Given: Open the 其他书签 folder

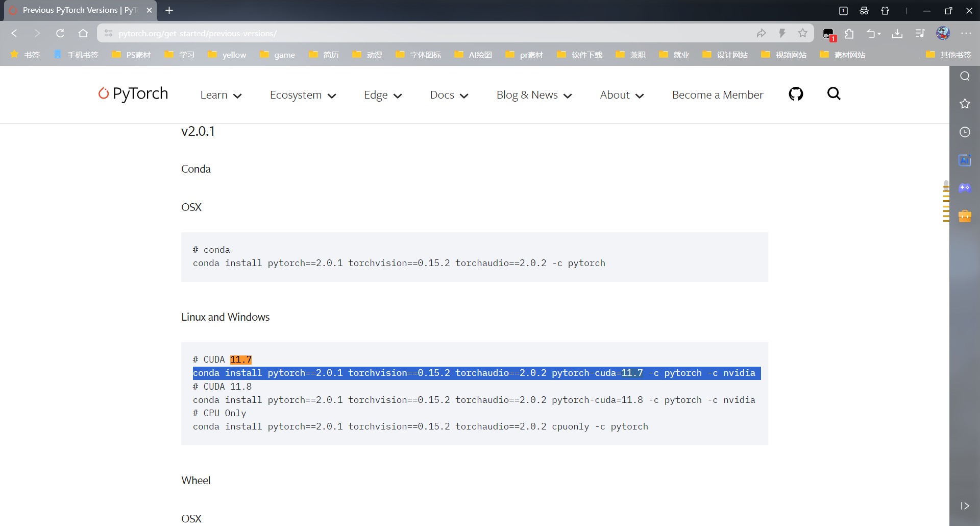Looking at the screenshot, I should tap(949, 55).
